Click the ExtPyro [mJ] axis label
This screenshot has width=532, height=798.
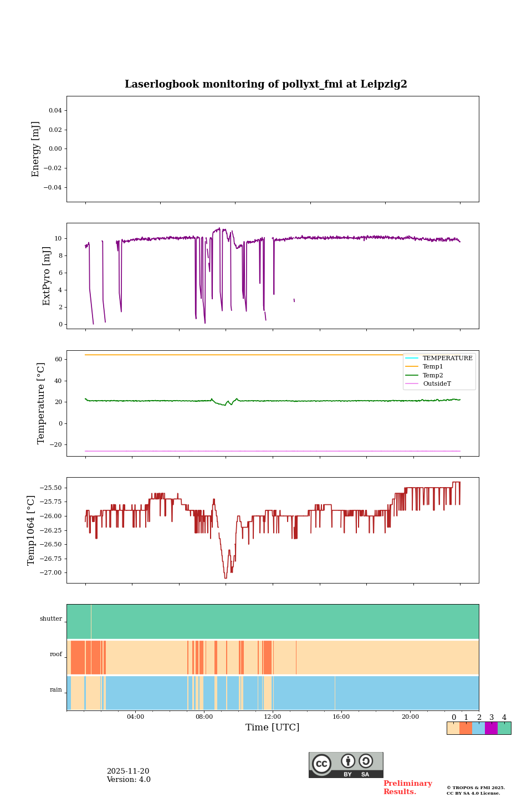click(47, 276)
